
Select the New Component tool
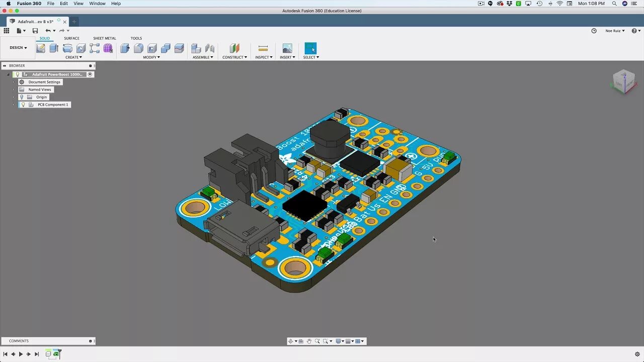click(196, 48)
